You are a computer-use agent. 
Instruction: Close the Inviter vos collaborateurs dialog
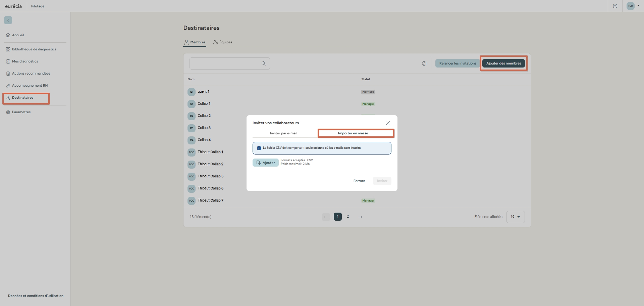click(387, 123)
